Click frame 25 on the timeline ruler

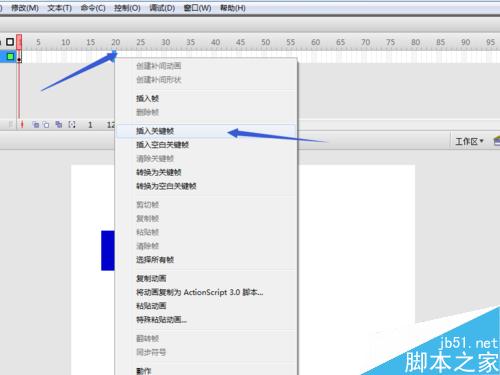(x=141, y=42)
